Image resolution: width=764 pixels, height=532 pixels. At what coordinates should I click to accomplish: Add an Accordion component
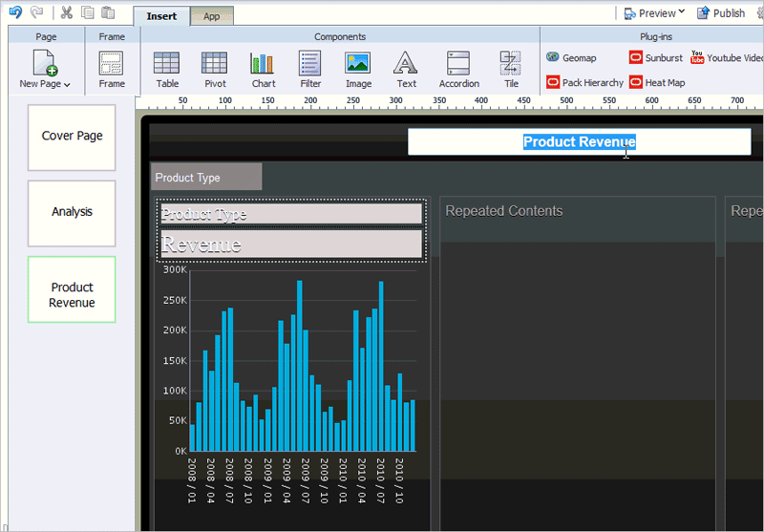coord(458,70)
